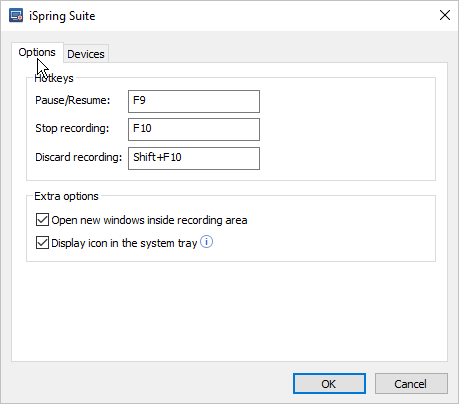The image size is (459, 404).
Task: Click the Hotkeys group heading
Action: point(54,78)
